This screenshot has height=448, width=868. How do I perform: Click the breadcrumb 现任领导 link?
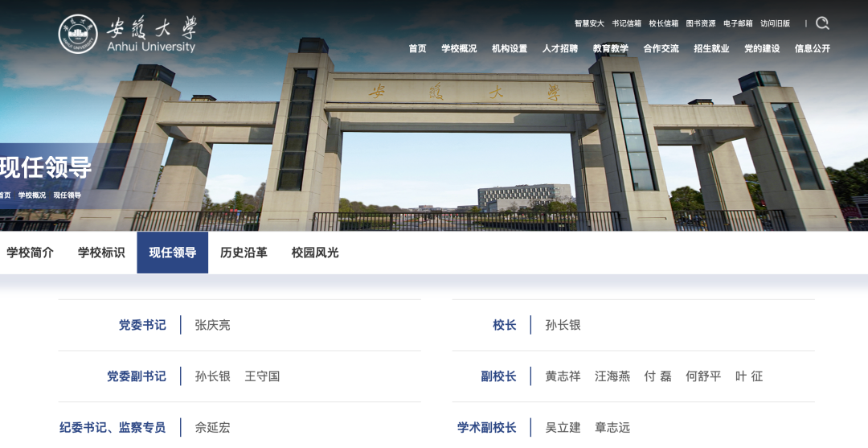(67, 195)
